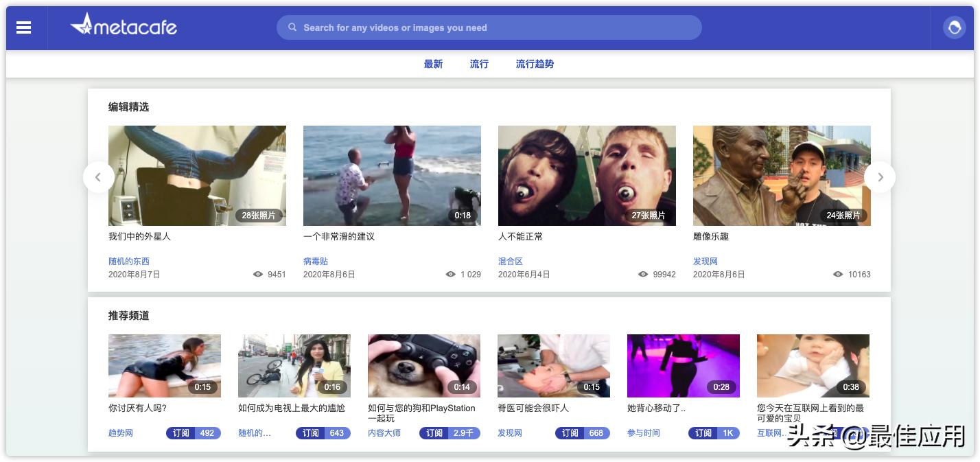This screenshot has width=980, height=462.
Task: Open the 混合区 channel link
Action: click(510, 262)
